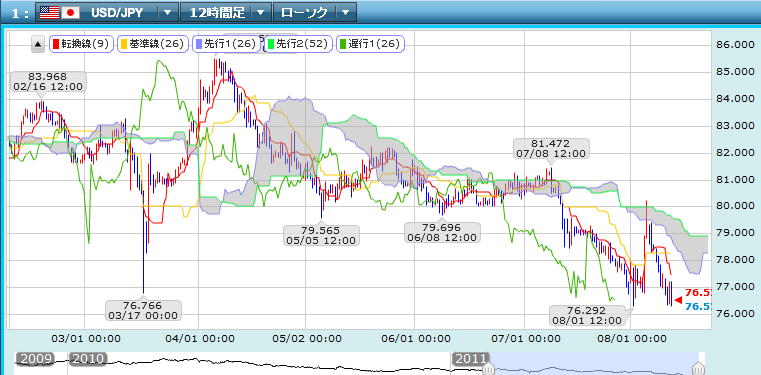Screen dimensions: 761x375
Task: Click the 76.766 03/17 00:00 low label
Action: [143, 310]
